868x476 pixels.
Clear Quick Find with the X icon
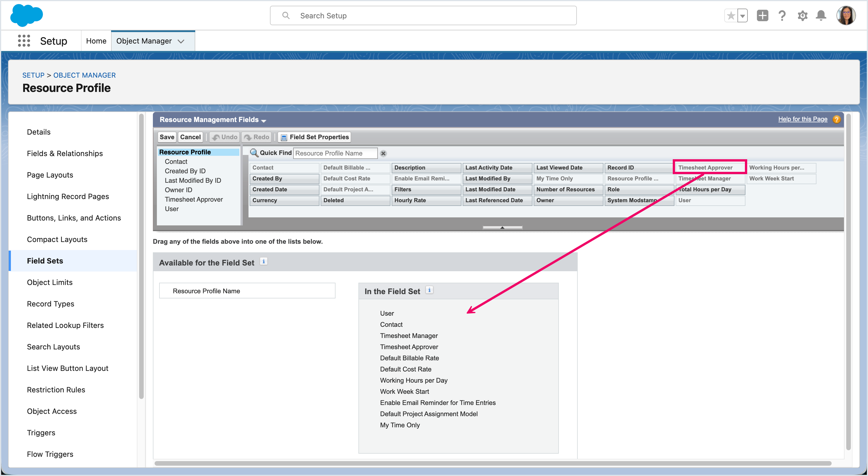(383, 154)
